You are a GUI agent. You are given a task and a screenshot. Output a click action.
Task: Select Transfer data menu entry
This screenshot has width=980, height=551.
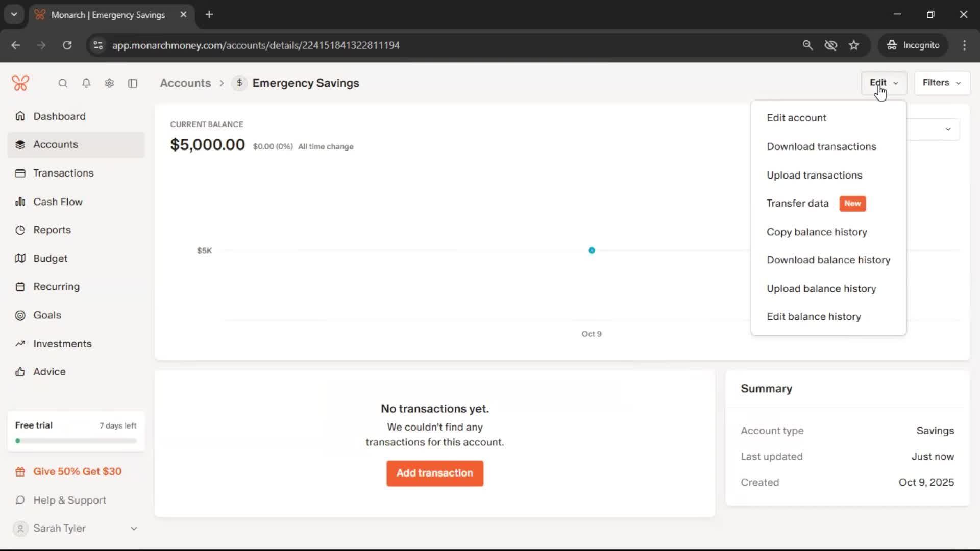[797, 204]
